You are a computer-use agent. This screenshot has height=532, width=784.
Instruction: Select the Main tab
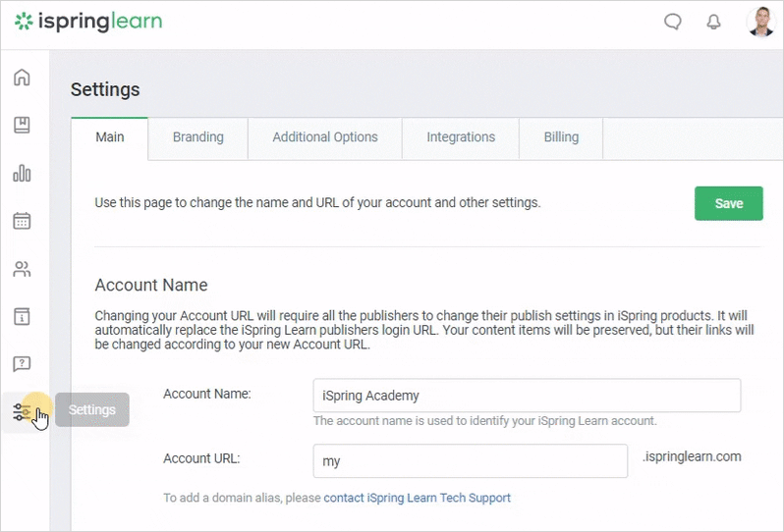tap(109, 138)
